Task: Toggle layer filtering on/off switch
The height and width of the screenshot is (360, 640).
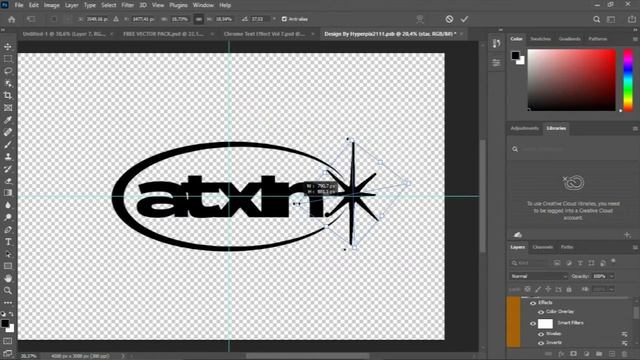Action: pos(613,261)
